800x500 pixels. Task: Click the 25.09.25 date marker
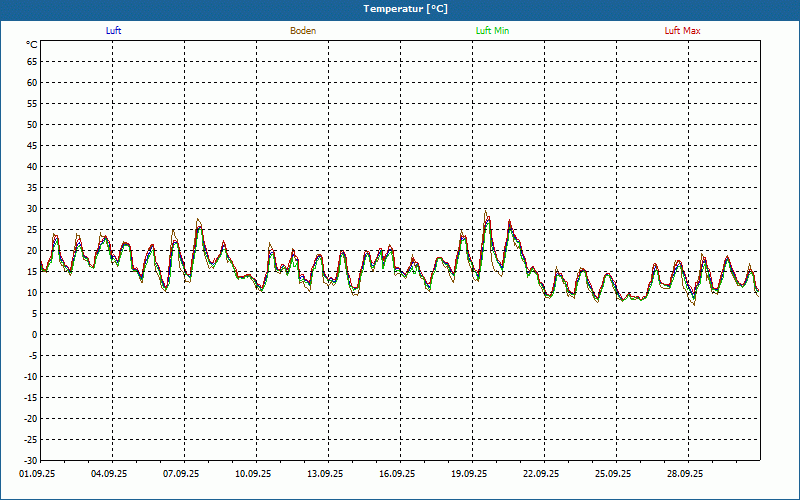[614, 474]
